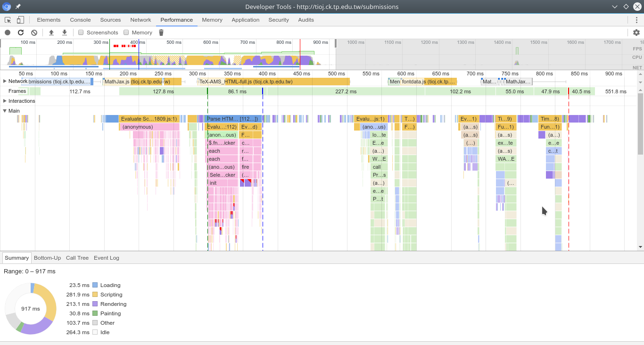Click the Sele...cker flame block
The image size is (644, 345).
tap(223, 175)
